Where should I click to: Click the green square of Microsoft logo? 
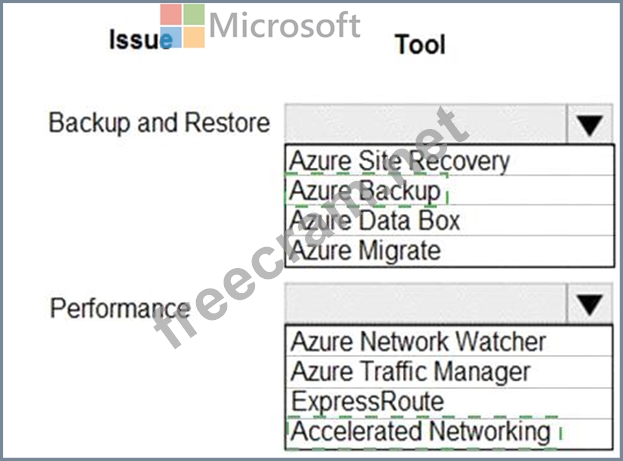(x=194, y=14)
